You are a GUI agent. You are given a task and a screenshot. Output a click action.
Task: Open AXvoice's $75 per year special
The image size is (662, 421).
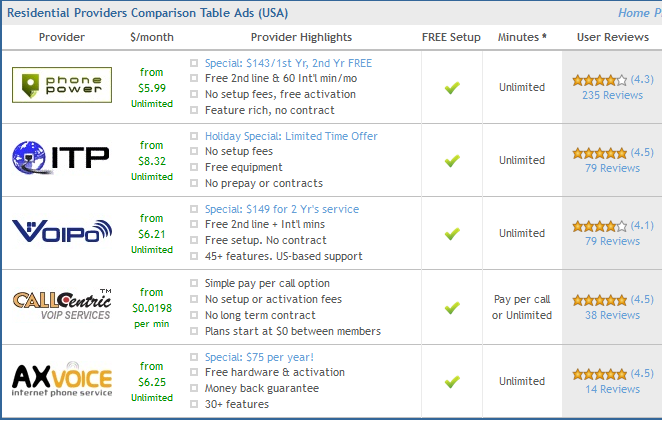(259, 357)
